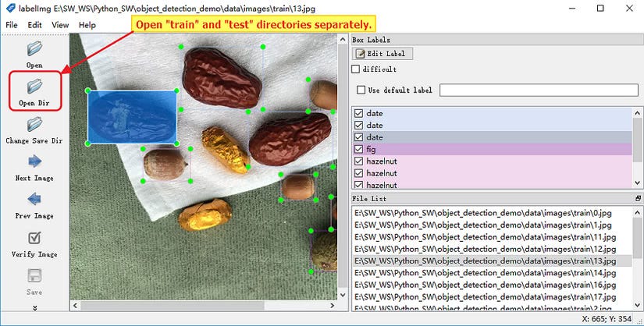644x326 pixels.
Task: Open the Edit menu
Action: (34, 25)
